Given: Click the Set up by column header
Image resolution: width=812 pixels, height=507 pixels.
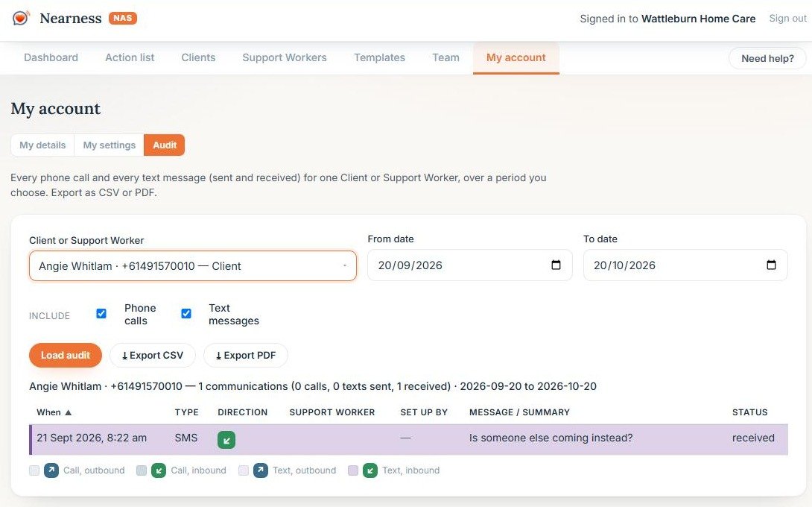Looking at the screenshot, I should pyautogui.click(x=424, y=412).
